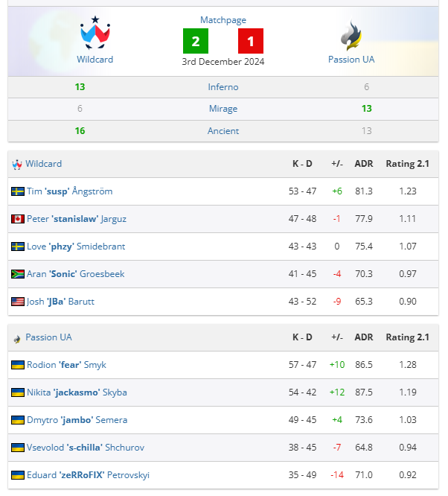Click the Passion UA team logo in header
Image resolution: width=448 pixels, height=496 pixels.
coord(351,35)
